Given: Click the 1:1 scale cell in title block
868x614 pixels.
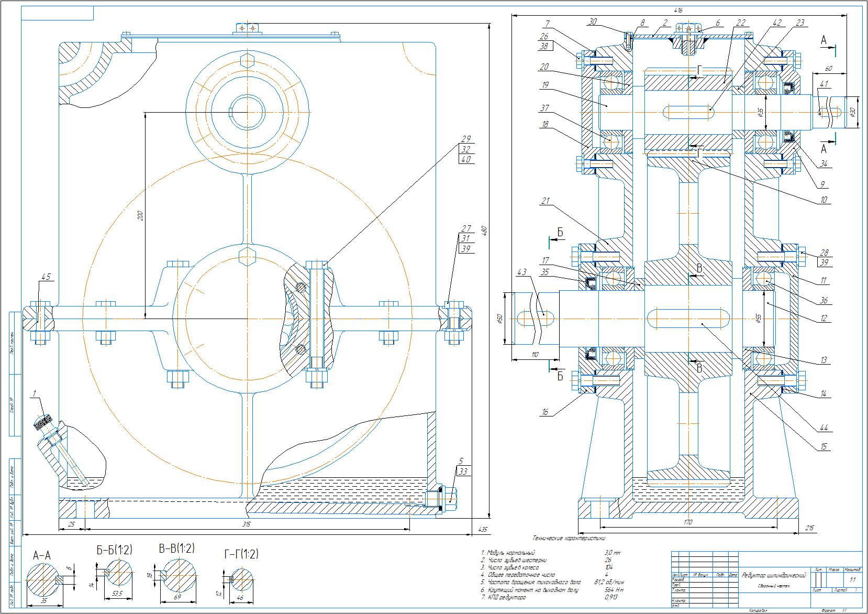Looking at the screenshot, I should [x=852, y=579].
